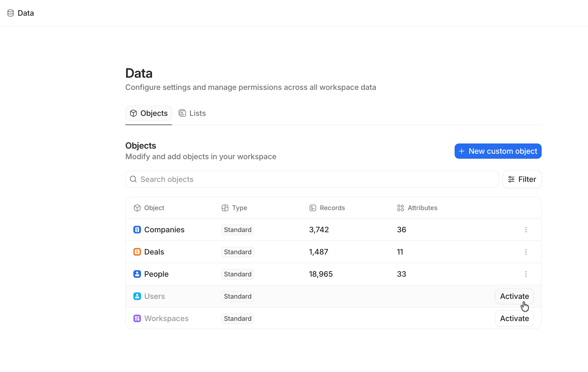Focus the Search objects field
Image resolution: width=588 pixels, height=372 pixels.
point(312,179)
